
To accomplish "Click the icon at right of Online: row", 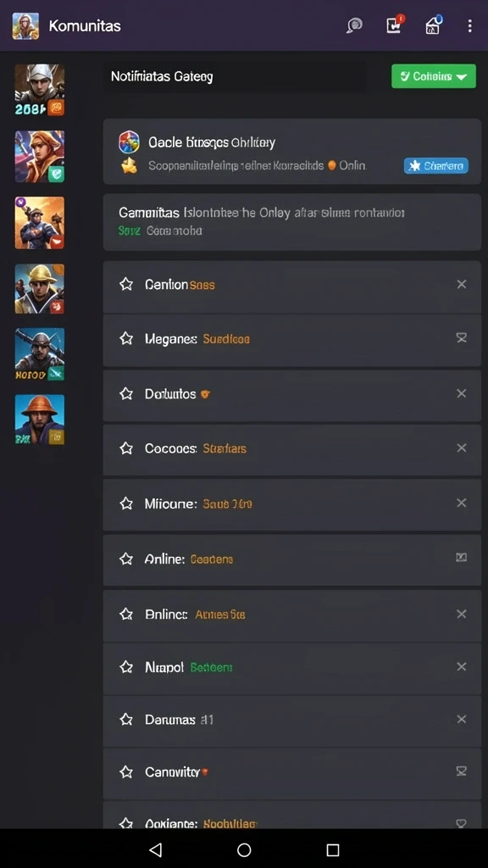I will (x=462, y=558).
